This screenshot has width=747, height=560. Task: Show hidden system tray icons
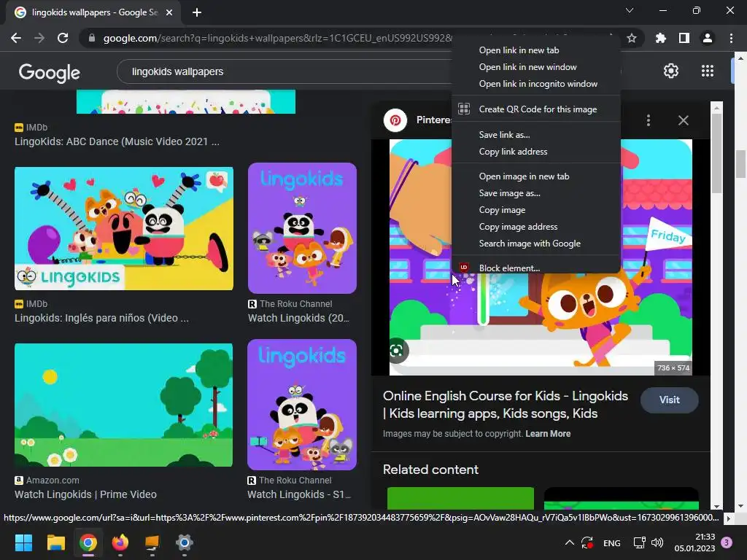tap(569, 542)
